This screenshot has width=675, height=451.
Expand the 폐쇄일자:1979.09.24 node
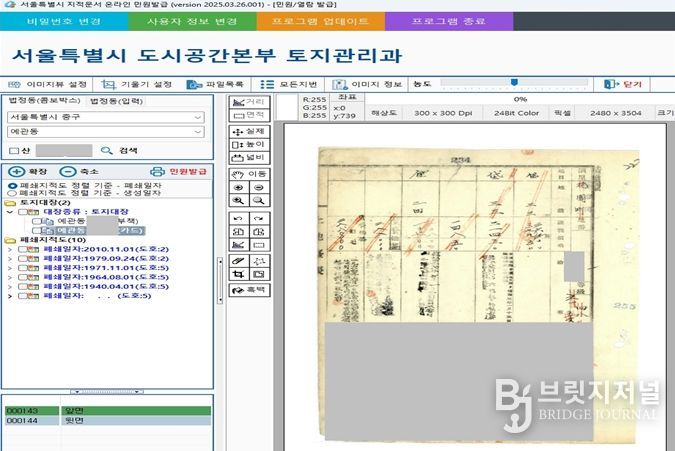tap(10, 259)
